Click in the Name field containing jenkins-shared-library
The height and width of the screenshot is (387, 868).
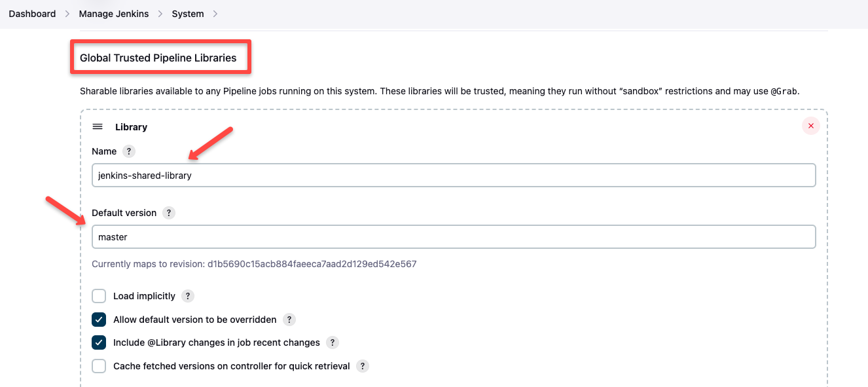(x=454, y=175)
